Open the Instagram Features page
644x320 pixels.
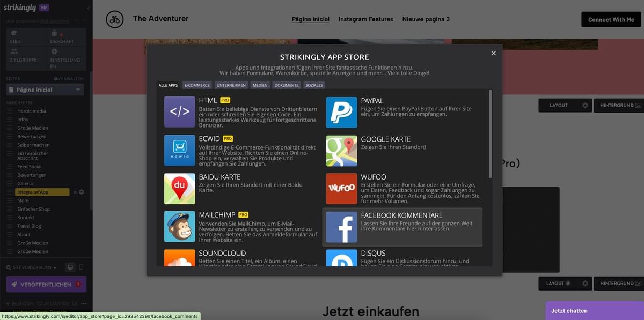(365, 19)
